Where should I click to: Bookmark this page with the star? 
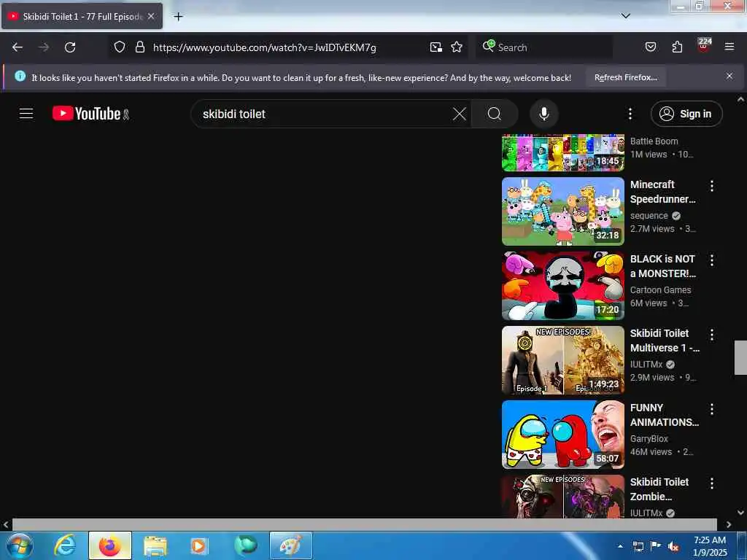(x=457, y=47)
